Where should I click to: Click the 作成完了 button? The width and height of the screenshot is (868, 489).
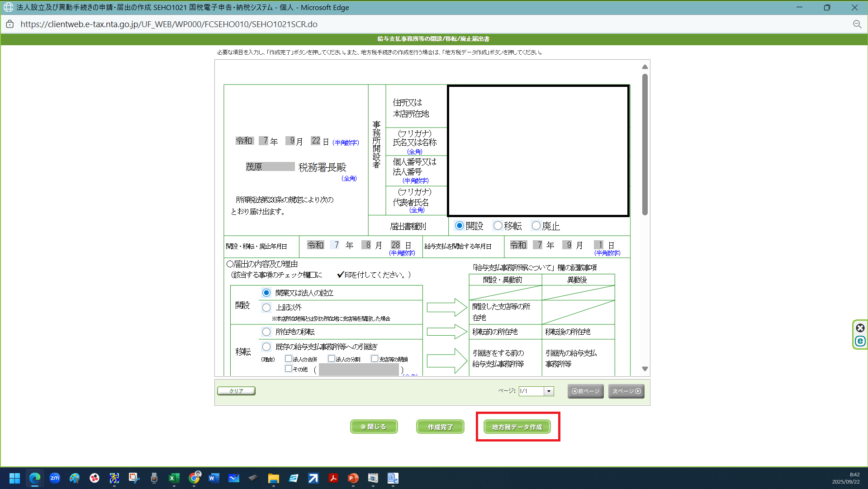pos(440,427)
